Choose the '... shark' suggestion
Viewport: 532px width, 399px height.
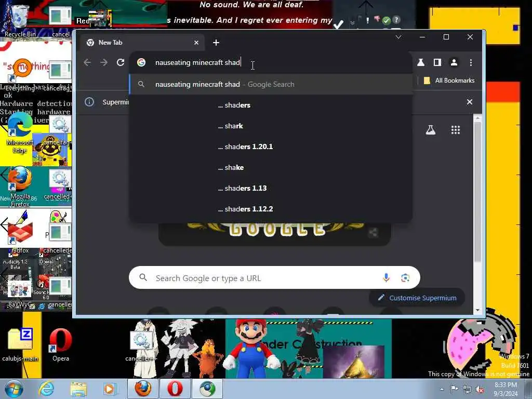coord(271,126)
